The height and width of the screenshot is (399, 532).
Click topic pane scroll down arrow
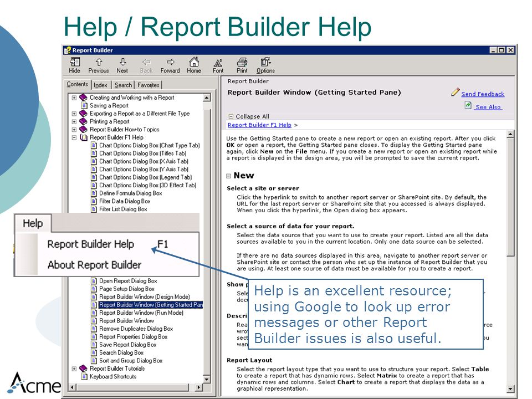[510, 389]
